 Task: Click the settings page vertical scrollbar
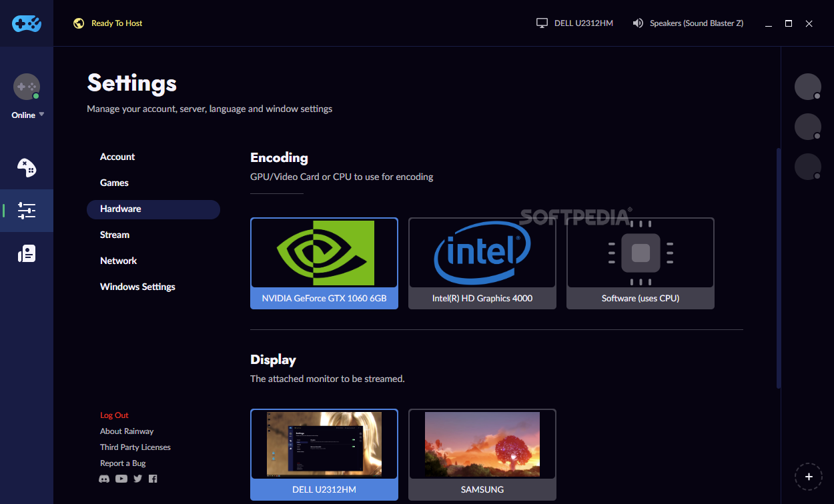(x=778, y=268)
